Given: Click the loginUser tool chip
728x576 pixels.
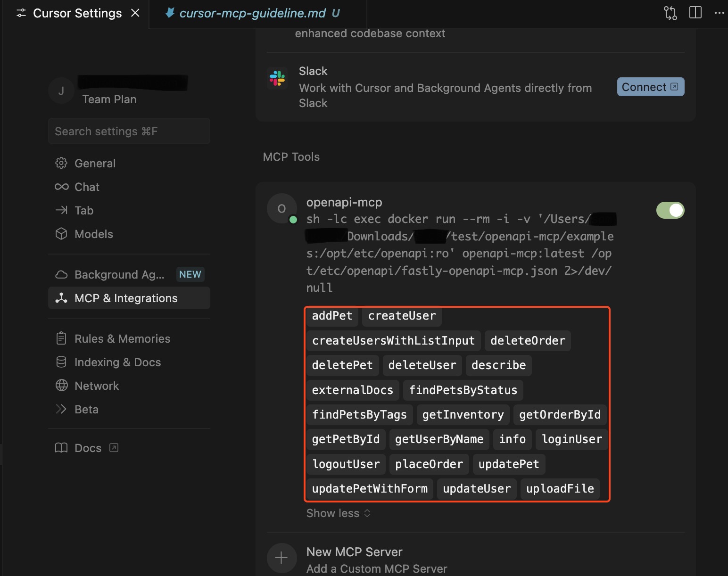Looking at the screenshot, I should 572,439.
